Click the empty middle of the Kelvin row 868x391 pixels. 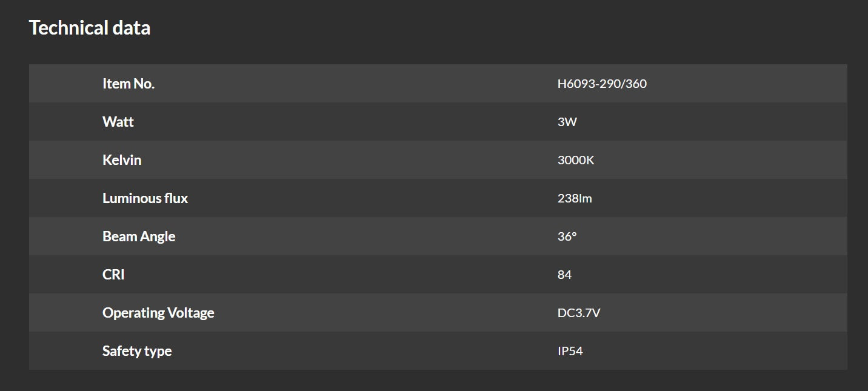352,160
